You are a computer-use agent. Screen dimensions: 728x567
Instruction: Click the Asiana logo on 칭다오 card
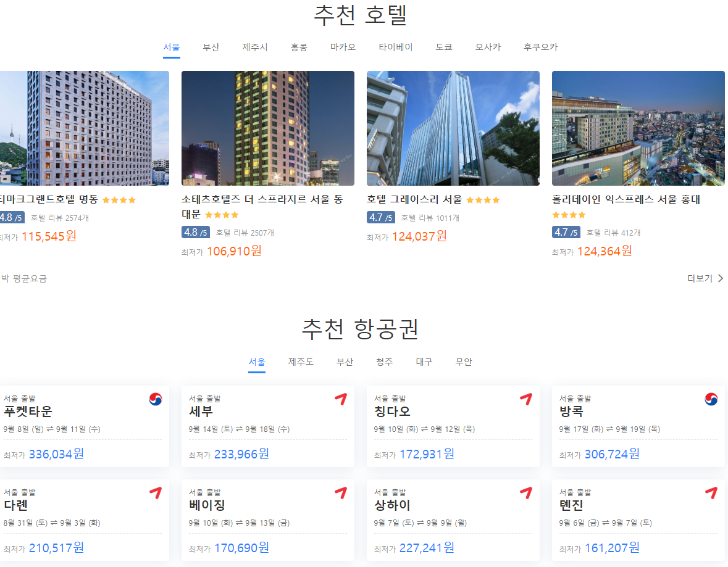point(526,399)
